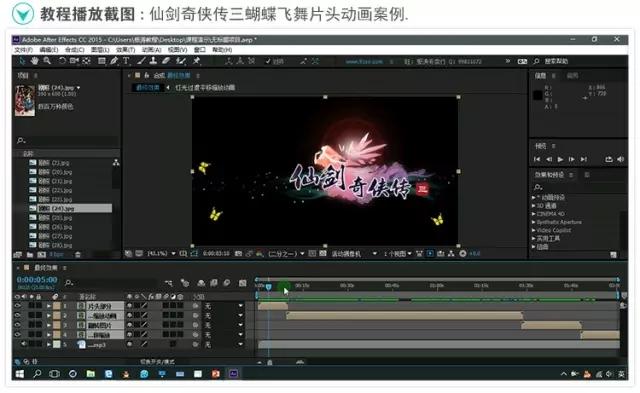This screenshot has width=640, height=393.
Task: Select the Pen tool
Action: point(114,61)
